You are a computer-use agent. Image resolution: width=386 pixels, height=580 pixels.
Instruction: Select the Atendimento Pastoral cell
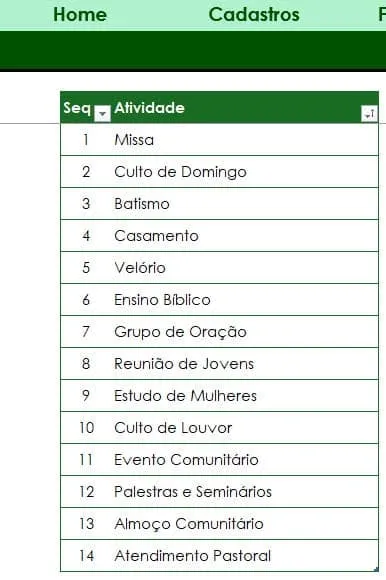[245, 556]
